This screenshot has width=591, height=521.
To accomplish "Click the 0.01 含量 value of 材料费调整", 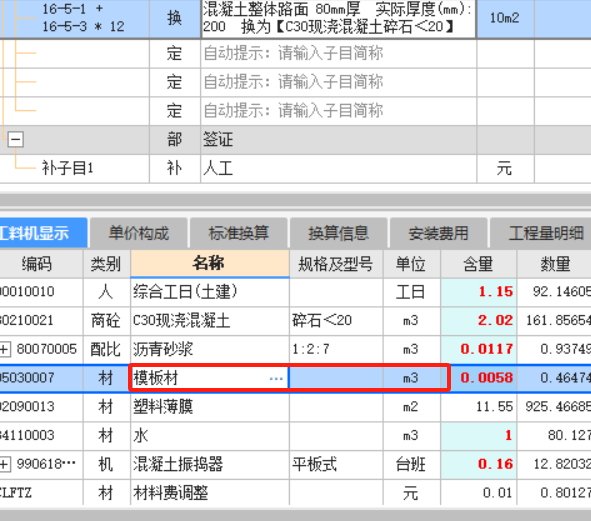I will tap(478, 493).
